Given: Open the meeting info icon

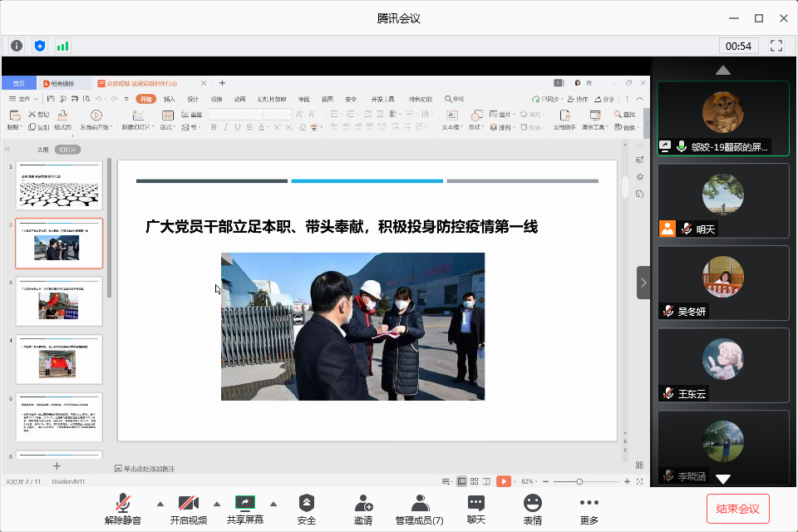Looking at the screenshot, I should [x=17, y=46].
